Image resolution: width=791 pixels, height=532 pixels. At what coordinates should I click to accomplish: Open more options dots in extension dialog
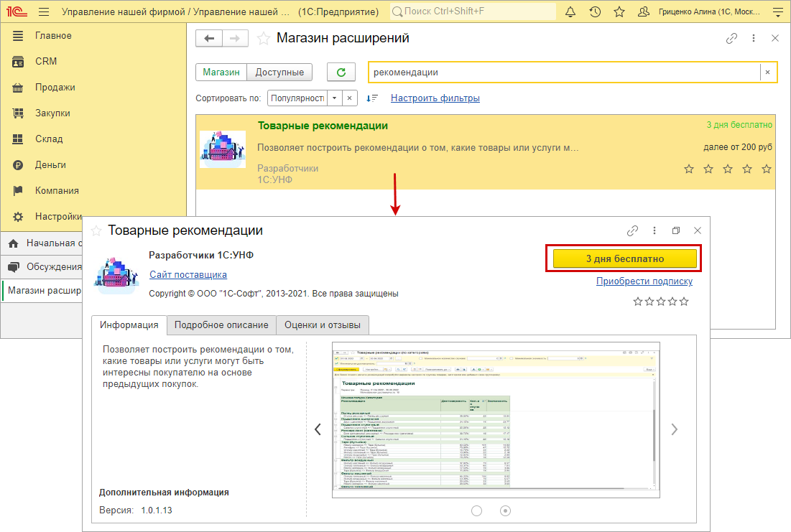click(x=654, y=230)
